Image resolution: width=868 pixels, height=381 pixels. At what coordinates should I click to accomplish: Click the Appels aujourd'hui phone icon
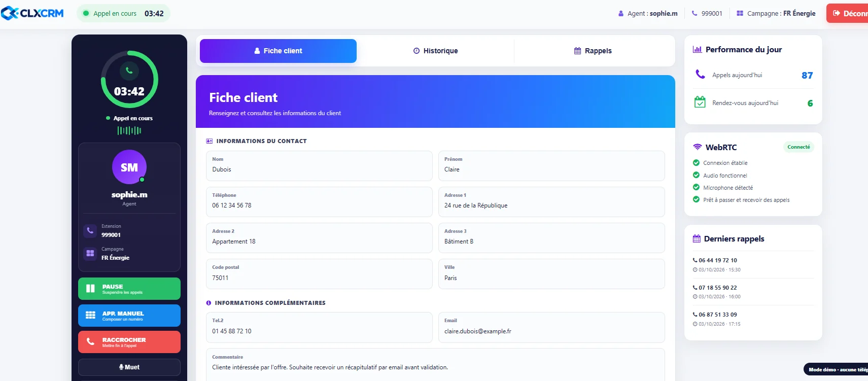pos(700,74)
